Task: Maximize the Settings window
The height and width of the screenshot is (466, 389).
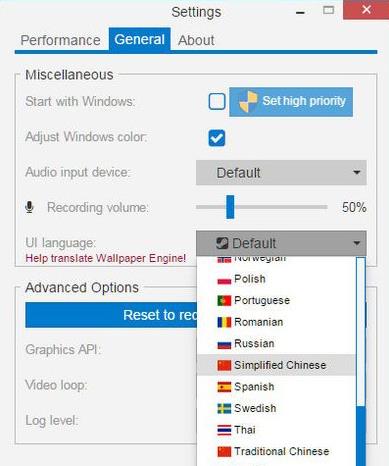Action: pyautogui.click(x=328, y=10)
